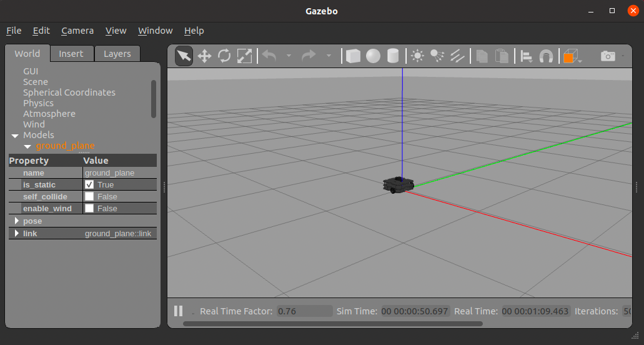
Task: Select Physics in the World tree
Action: (38, 103)
